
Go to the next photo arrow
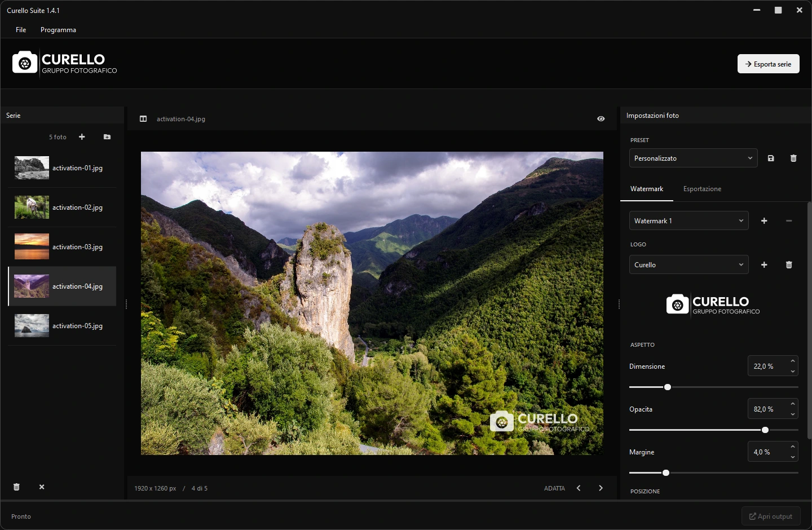[601, 488]
